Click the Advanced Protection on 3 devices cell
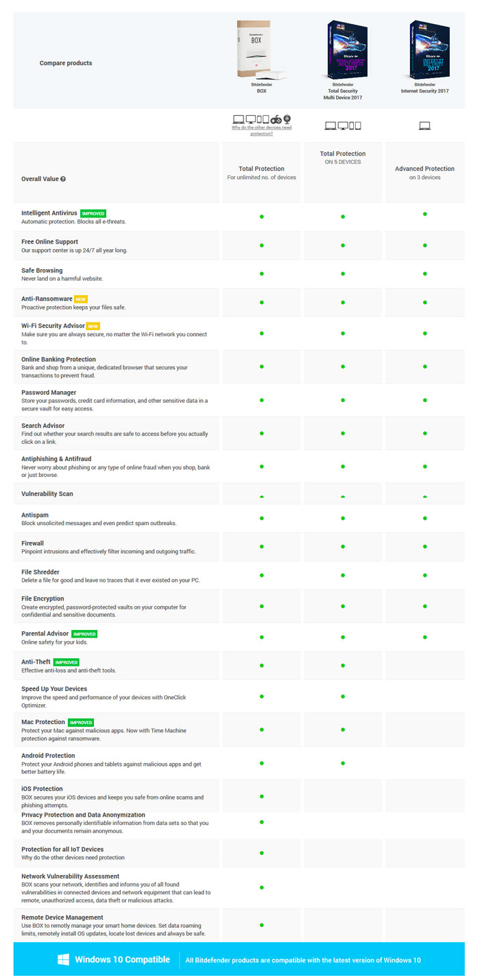 424,173
